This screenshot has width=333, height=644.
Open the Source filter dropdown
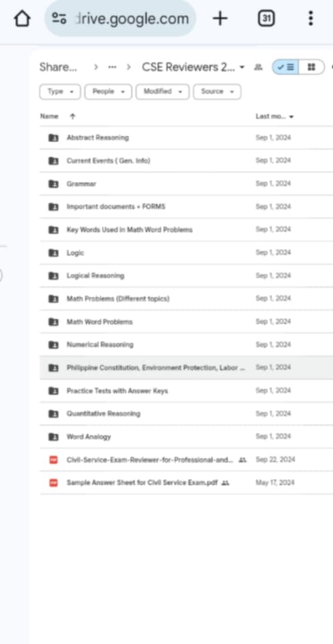coord(217,92)
